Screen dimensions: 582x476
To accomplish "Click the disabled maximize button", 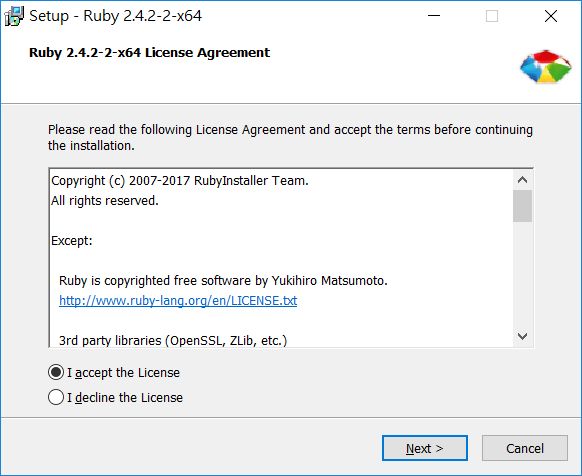I will tap(492, 16).
